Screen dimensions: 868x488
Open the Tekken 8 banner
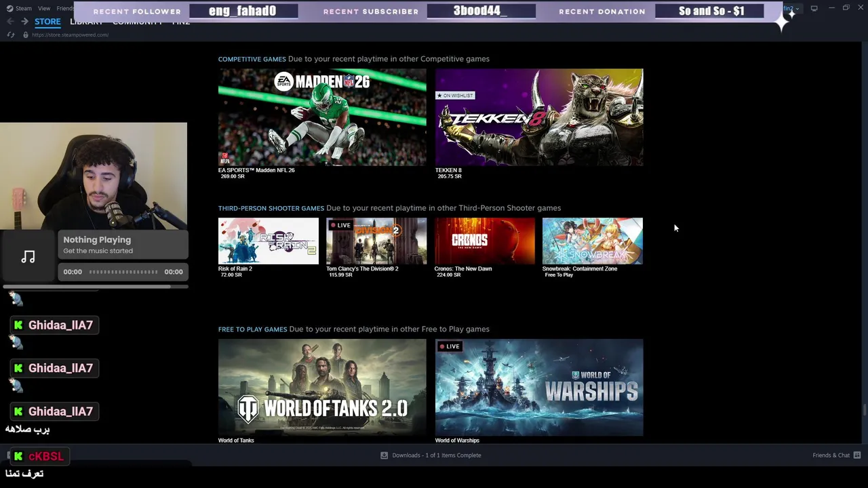[539, 117]
